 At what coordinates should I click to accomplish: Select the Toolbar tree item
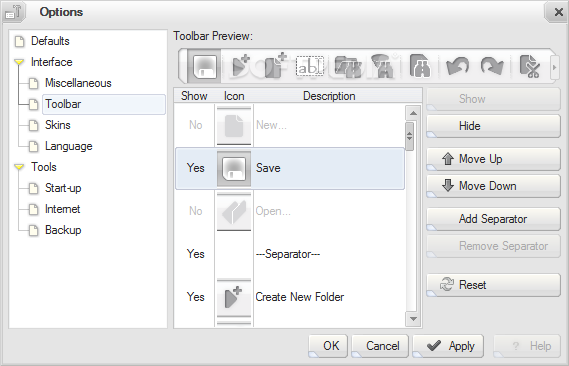104,104
